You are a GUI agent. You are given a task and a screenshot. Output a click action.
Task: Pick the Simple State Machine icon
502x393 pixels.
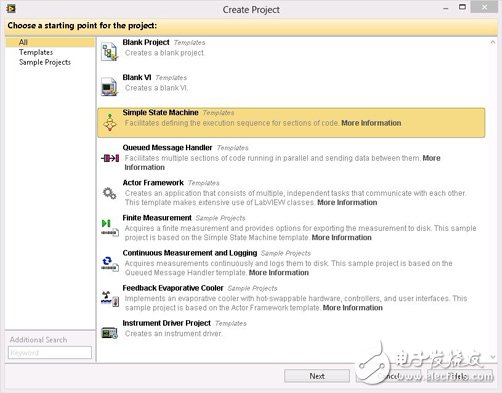110,122
